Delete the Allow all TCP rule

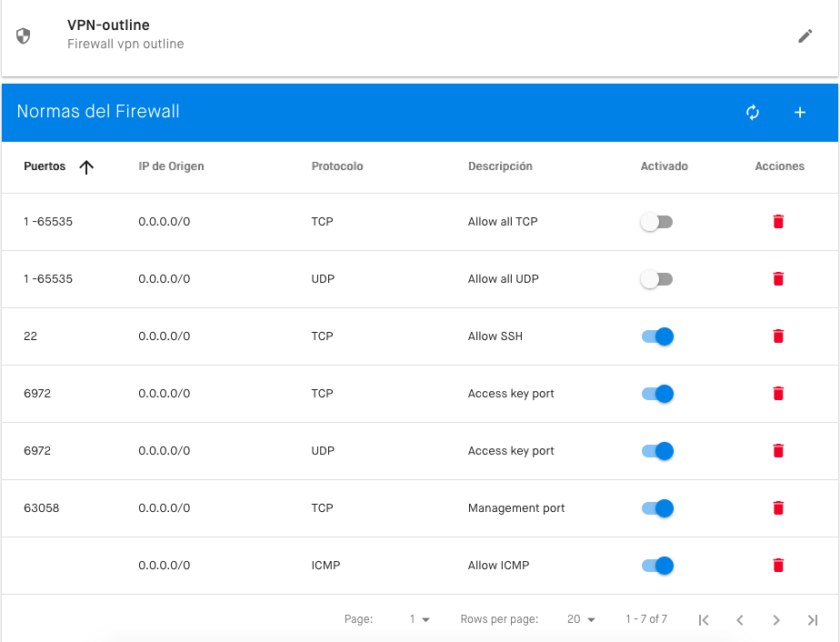pos(778,221)
